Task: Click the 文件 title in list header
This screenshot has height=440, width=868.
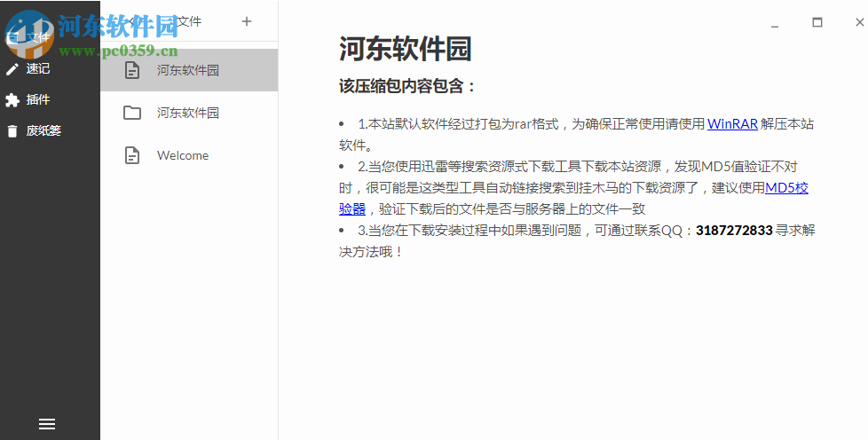Action: 189,21
